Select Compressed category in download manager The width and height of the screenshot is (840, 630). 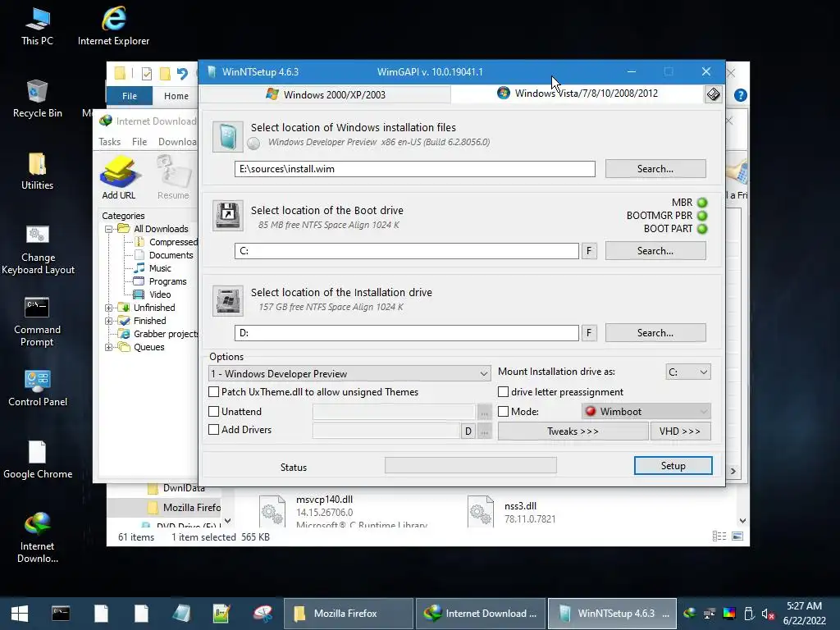coord(167,242)
